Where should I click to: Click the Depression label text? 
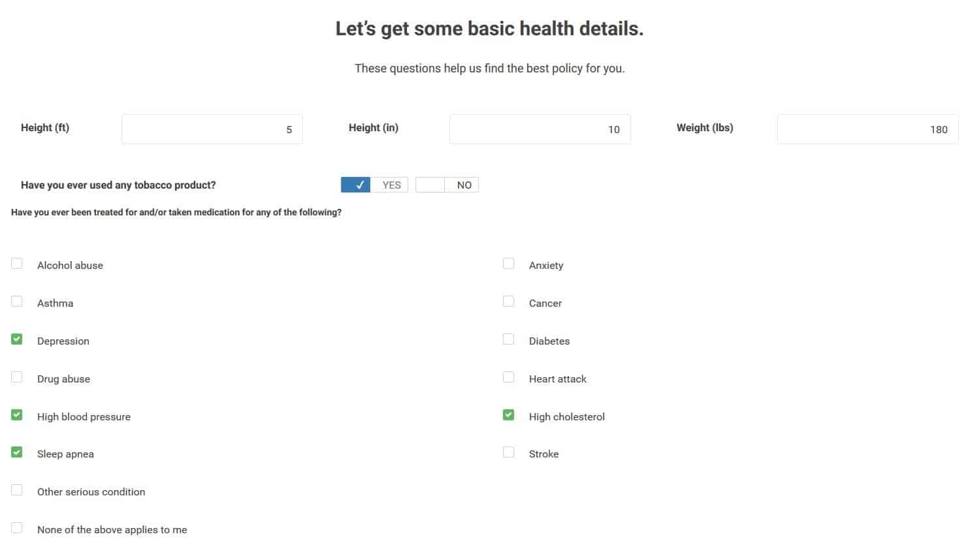click(x=63, y=341)
